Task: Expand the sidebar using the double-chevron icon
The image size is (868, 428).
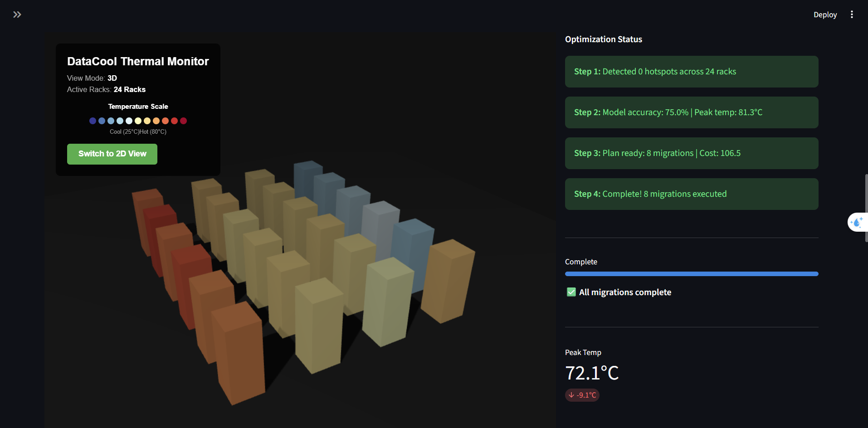Action: coord(17,15)
